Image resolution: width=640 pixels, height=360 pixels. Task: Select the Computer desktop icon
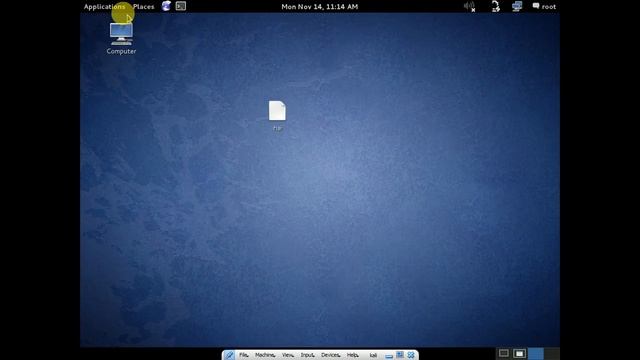coord(121,39)
